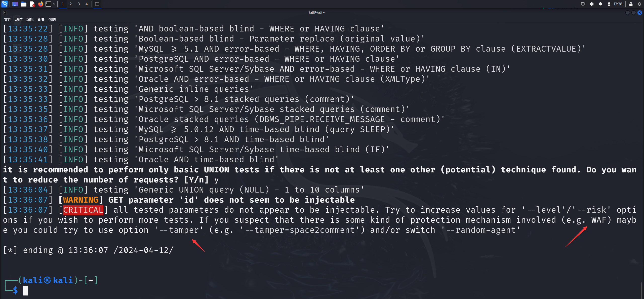
Task: Click workspace number 2 button
Action: point(71,4)
